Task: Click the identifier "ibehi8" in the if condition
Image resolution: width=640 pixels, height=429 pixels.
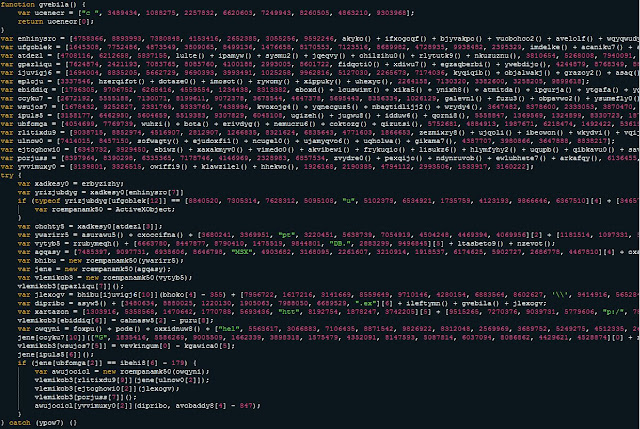Action: 133,363
